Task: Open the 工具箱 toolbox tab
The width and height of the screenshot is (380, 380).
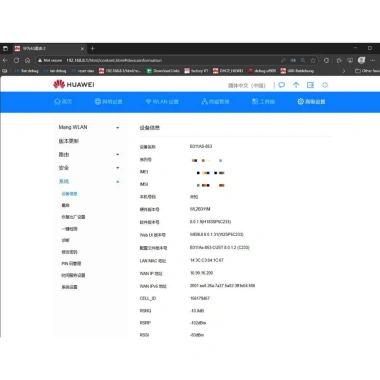Action: [263, 101]
